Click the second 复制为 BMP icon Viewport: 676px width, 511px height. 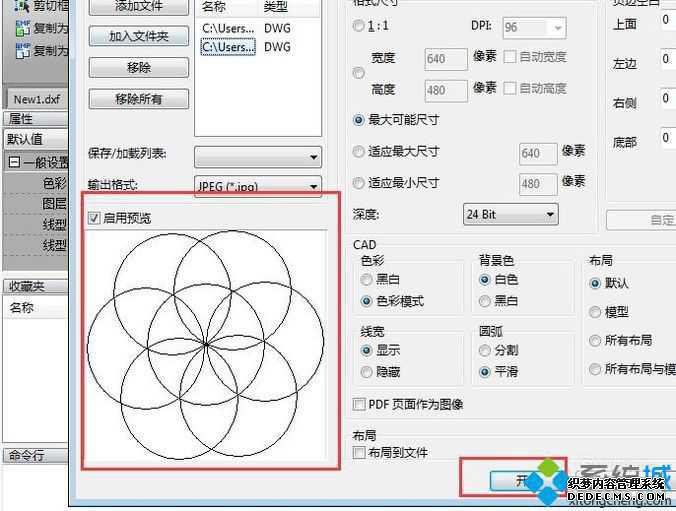coord(22,51)
